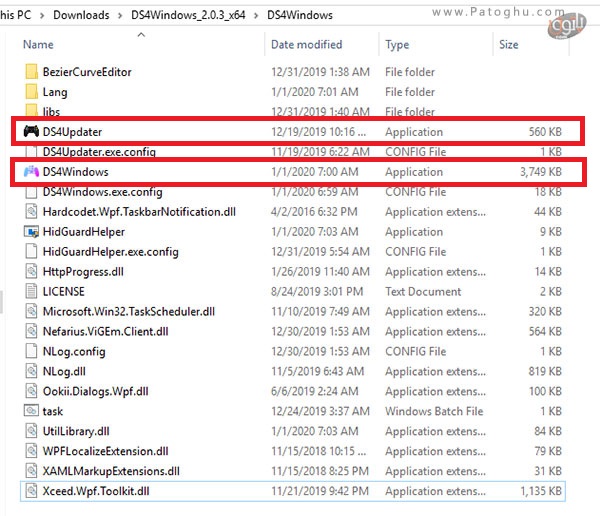Select the NLog.config file name
The image size is (600, 516).
pyautogui.click(x=74, y=351)
